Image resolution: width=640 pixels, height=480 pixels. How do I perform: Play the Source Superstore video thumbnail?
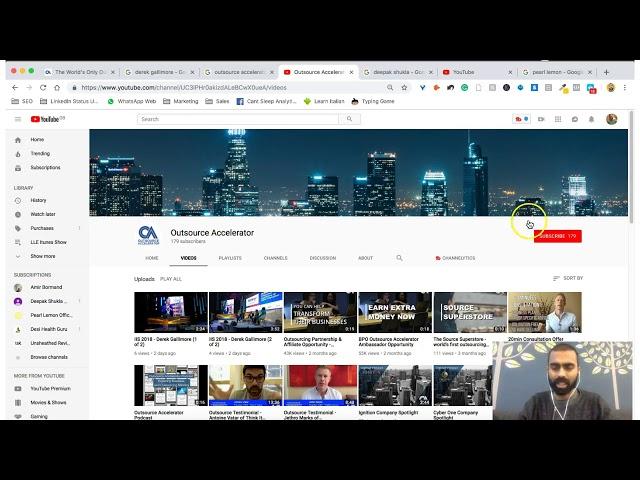(470, 312)
